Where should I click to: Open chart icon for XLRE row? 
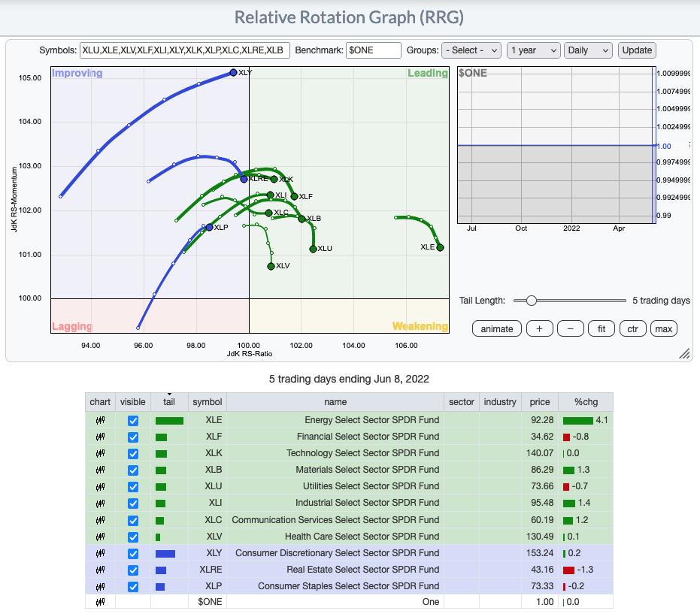point(100,570)
